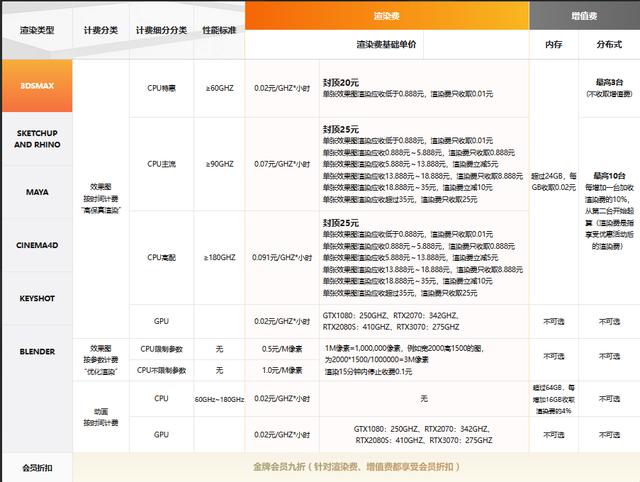Select the CPU不限制参数 cell
The height and width of the screenshot is (482, 640).
[161, 370]
